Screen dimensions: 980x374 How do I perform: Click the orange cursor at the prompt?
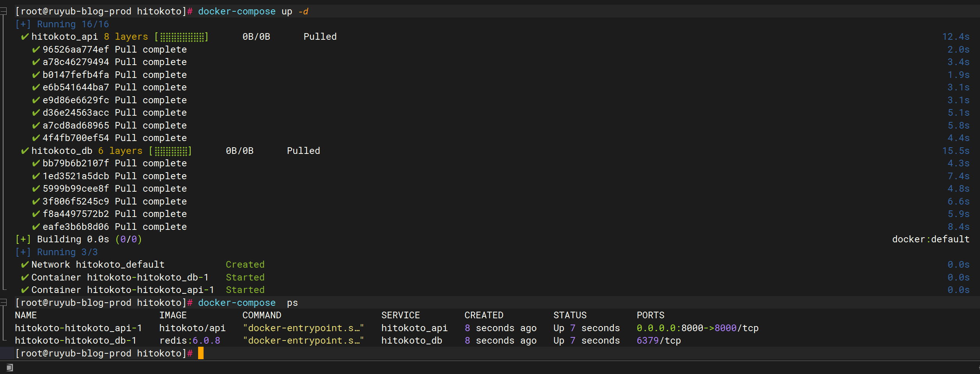pyautogui.click(x=200, y=353)
